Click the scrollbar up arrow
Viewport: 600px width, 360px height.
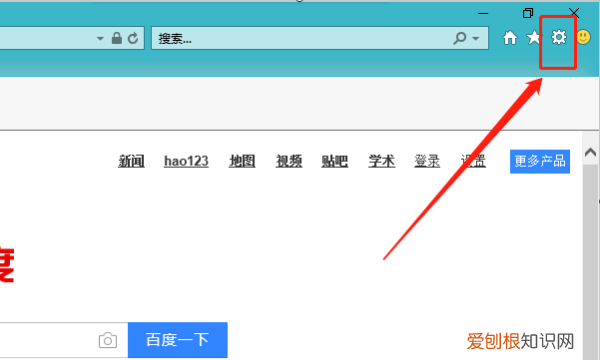(x=590, y=152)
